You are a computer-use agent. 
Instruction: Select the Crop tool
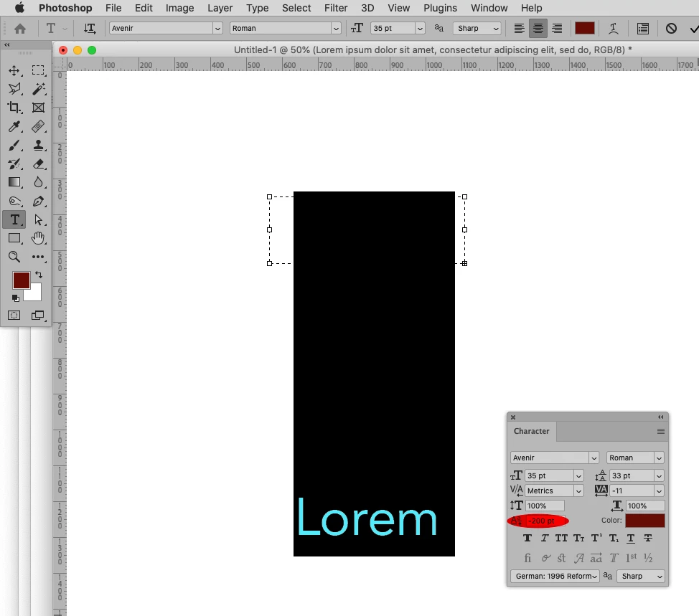pyautogui.click(x=14, y=108)
